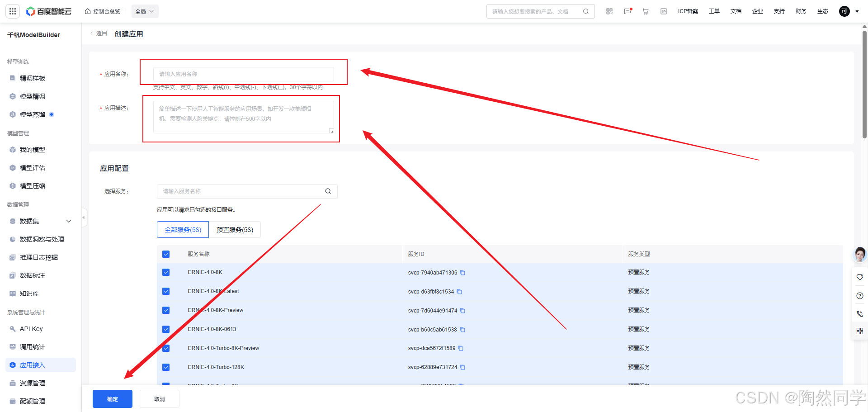Screen dimensions: 868x412
Task: Open ICP备案 menu item
Action: tap(688, 11)
